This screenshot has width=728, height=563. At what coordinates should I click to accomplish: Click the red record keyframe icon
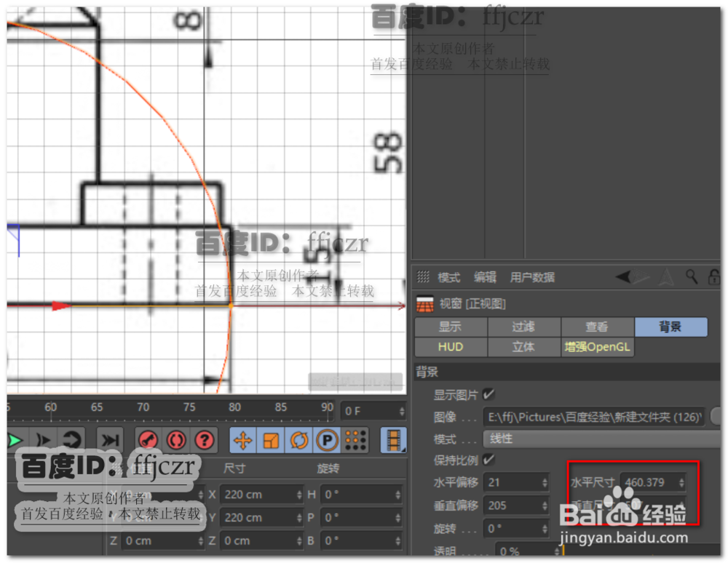coord(149,439)
